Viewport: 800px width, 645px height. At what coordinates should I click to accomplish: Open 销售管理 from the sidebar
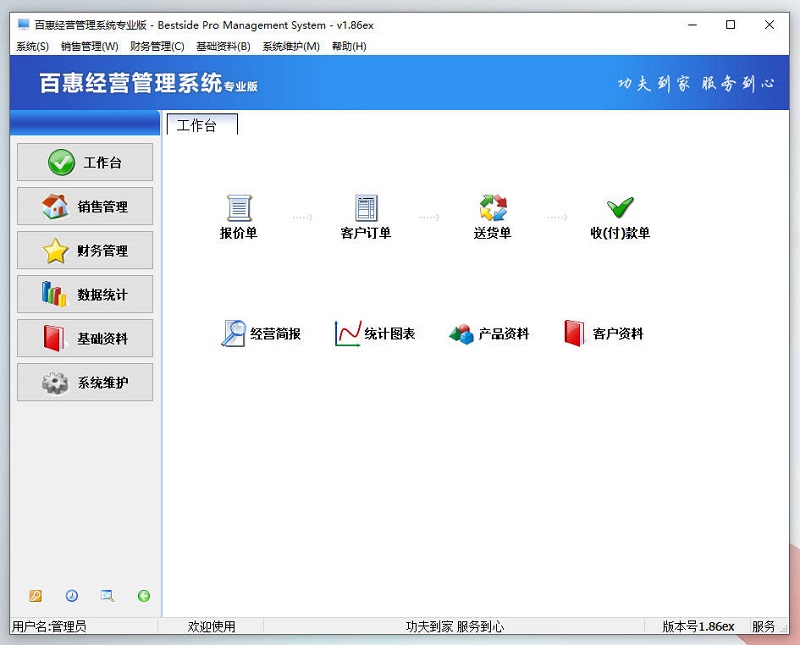pyautogui.click(x=85, y=206)
